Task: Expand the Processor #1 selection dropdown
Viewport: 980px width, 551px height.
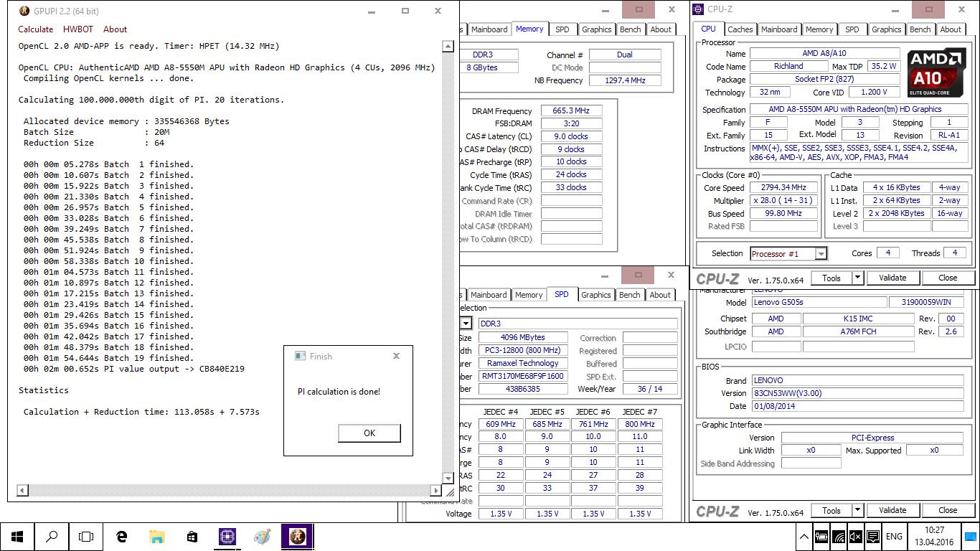Action: [821, 253]
